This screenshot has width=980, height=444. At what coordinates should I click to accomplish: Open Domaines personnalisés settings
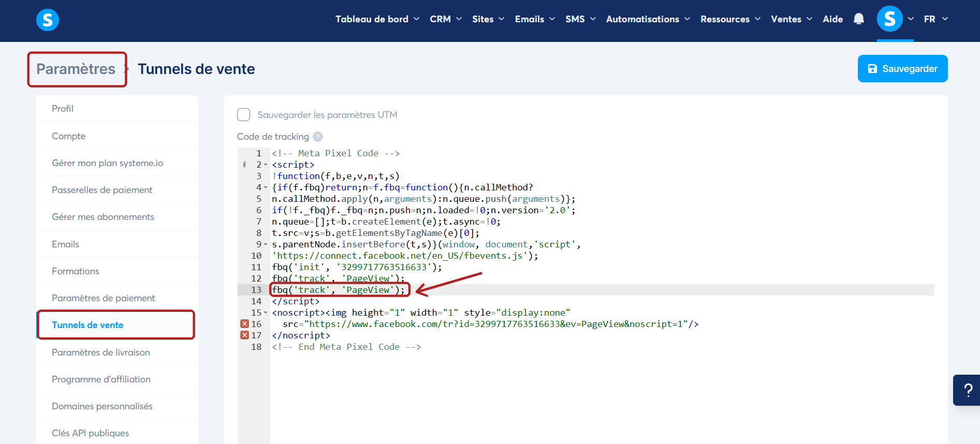click(x=117, y=406)
